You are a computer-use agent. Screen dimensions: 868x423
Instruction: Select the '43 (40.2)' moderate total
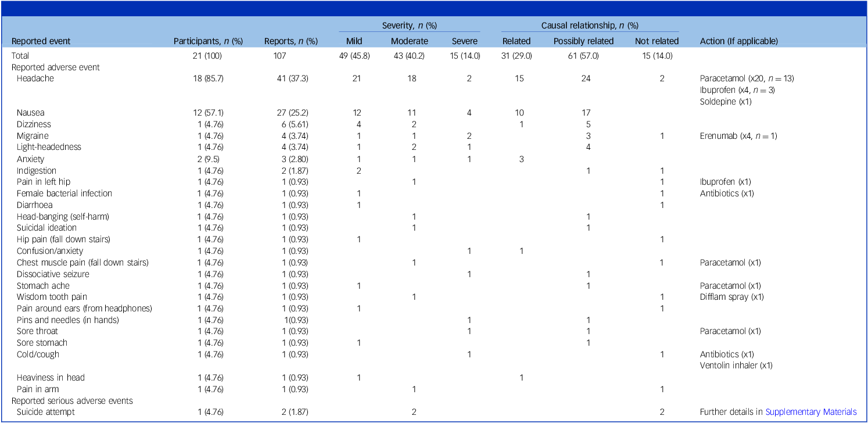tap(409, 56)
